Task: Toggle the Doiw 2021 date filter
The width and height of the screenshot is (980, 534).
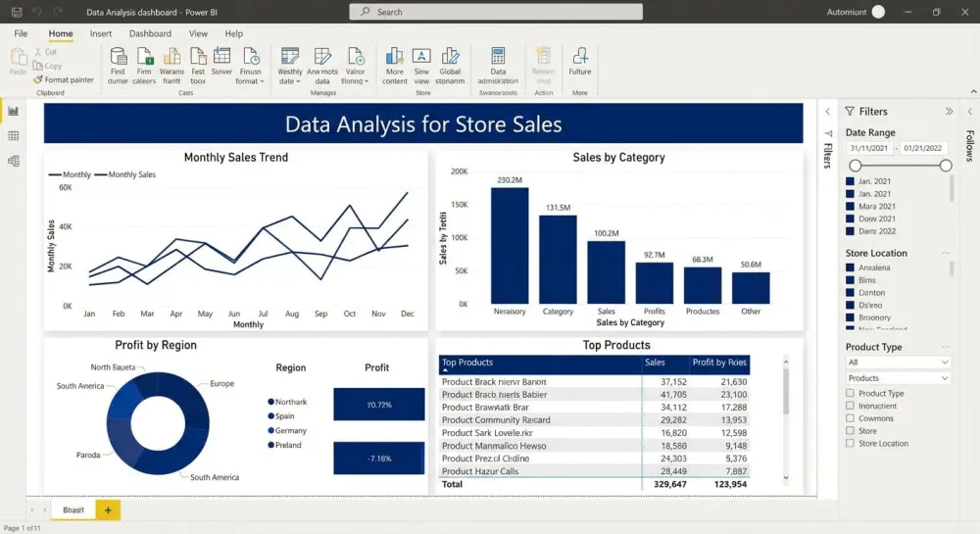Action: [x=850, y=218]
